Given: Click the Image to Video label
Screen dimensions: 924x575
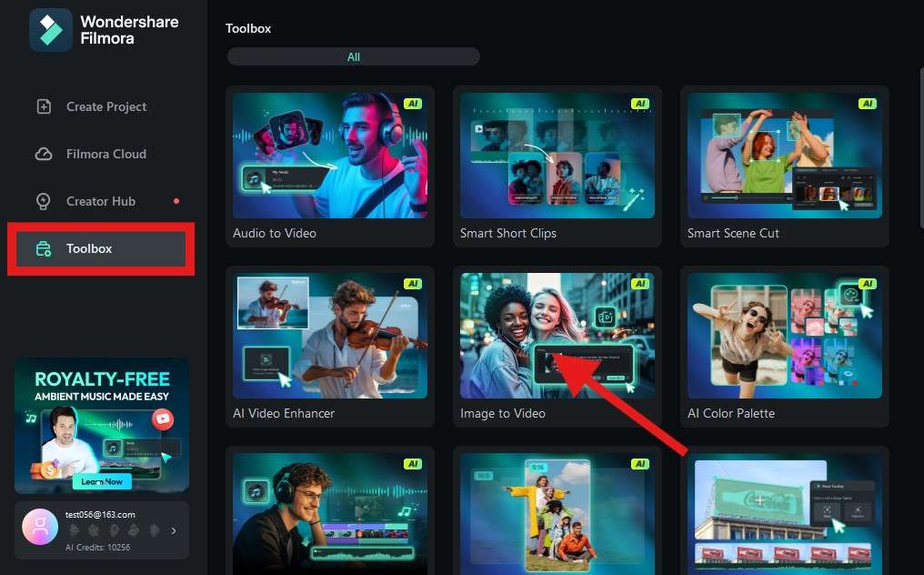Looking at the screenshot, I should [x=503, y=413].
